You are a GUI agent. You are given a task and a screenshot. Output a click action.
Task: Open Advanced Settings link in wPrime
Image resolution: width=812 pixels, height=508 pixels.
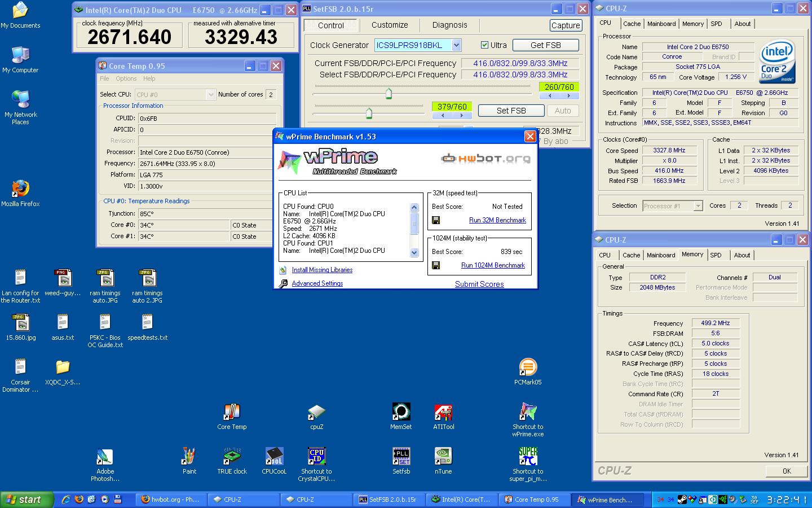tap(317, 283)
